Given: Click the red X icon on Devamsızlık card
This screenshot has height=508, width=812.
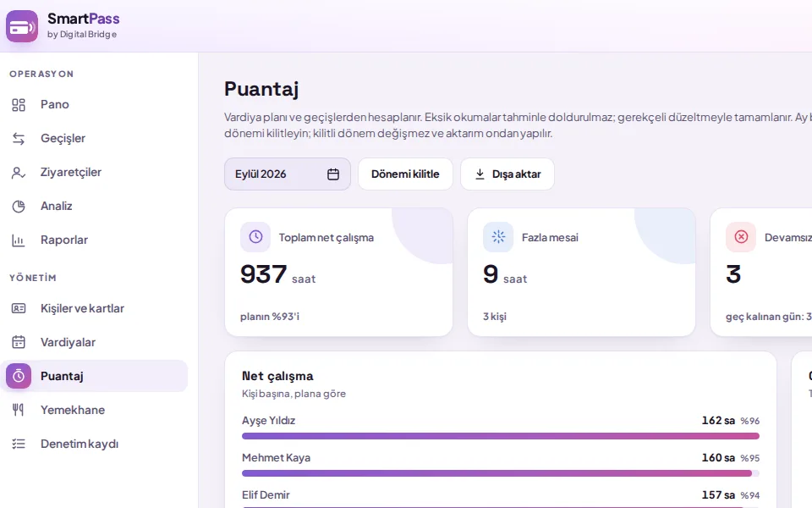Looking at the screenshot, I should [741, 237].
